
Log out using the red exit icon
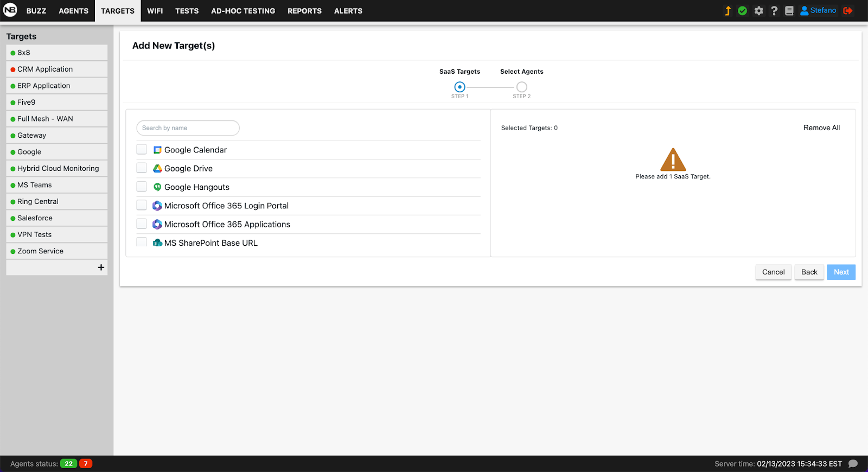click(848, 11)
